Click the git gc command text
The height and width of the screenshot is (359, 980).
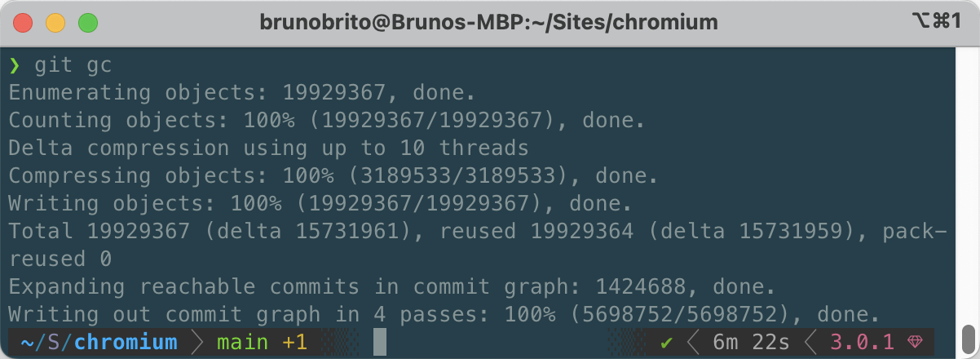[73, 65]
